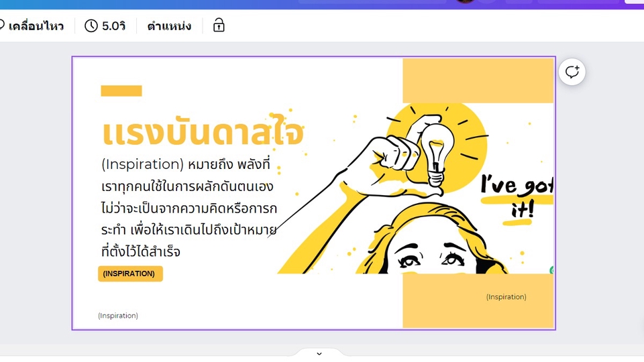
Task: Select (Inspiration) text in bottom-right yellow block
Action: (506, 297)
